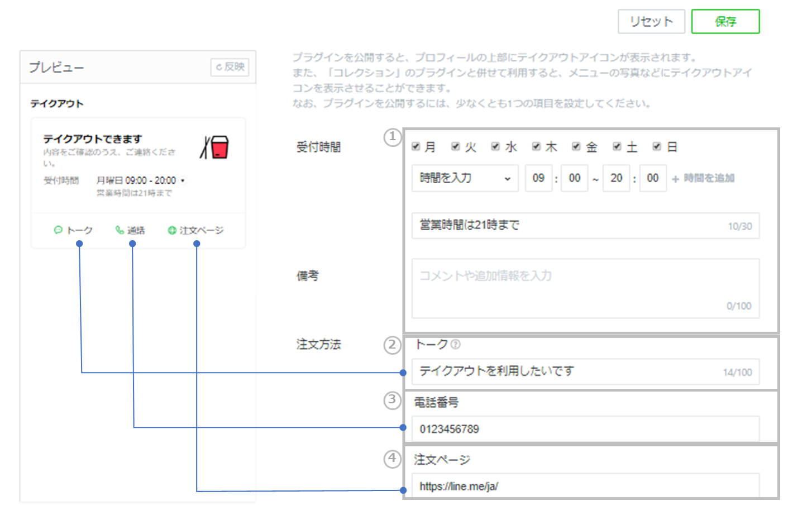The height and width of the screenshot is (529, 812).
Task: Click the refresh icon on 反映 button
Action: click(219, 67)
